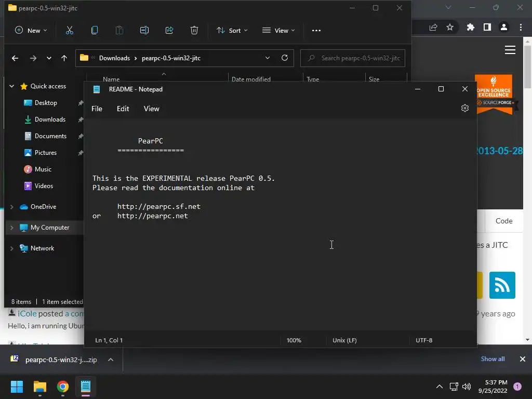Open Chrome profile avatar

pos(504,27)
